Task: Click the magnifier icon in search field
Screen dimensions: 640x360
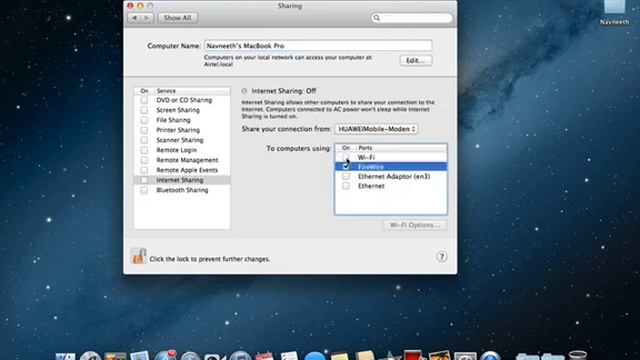Action: [x=377, y=18]
